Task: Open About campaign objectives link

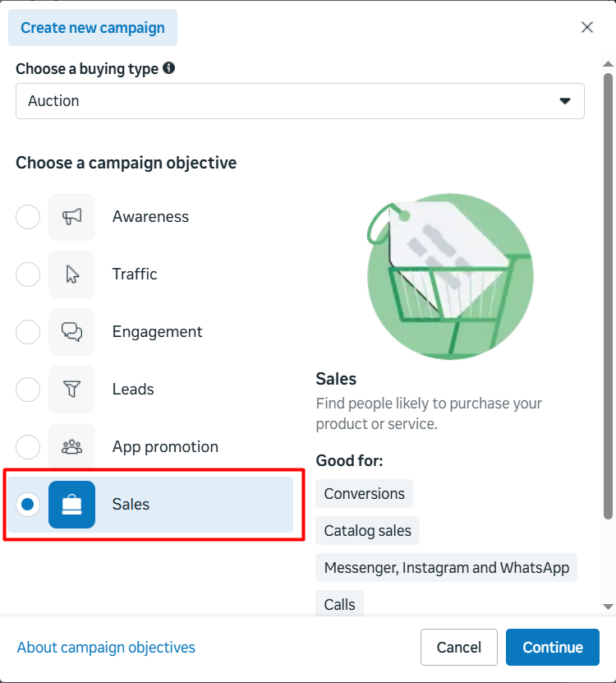Action: (106, 648)
